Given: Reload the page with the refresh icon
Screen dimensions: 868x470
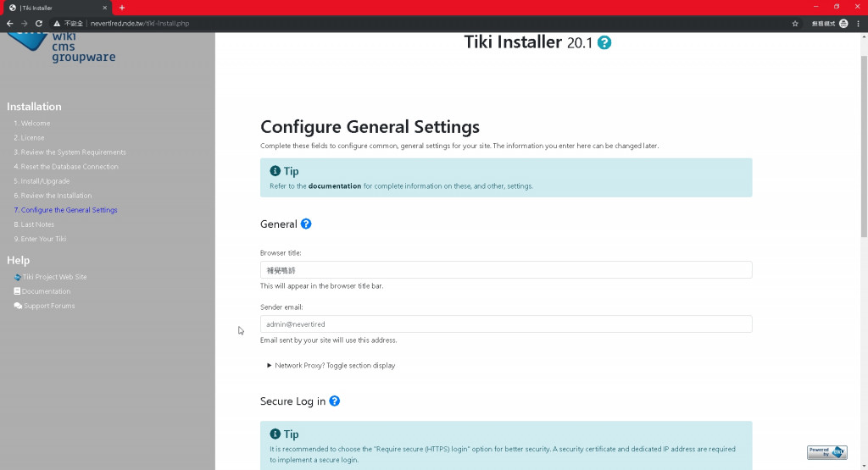Looking at the screenshot, I should 39,23.
